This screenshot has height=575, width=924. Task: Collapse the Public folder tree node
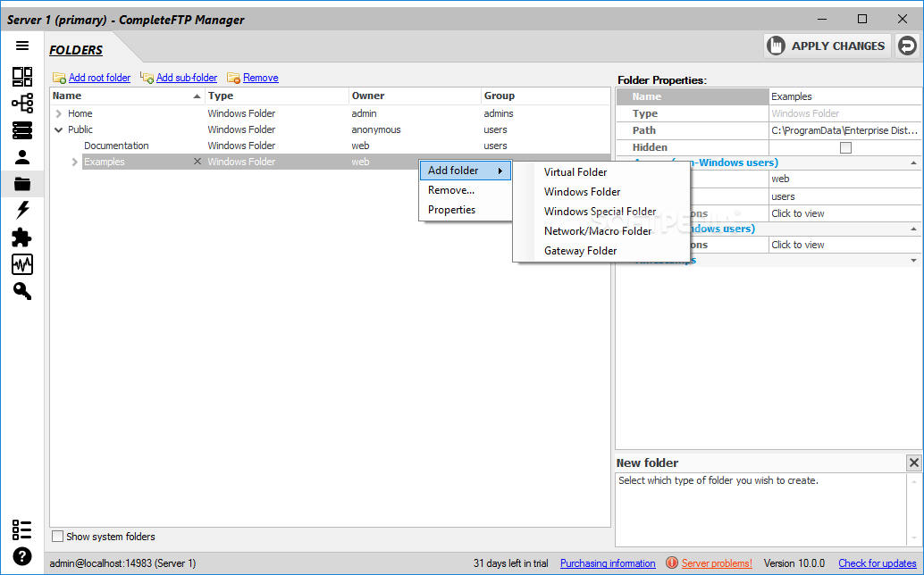tap(58, 129)
